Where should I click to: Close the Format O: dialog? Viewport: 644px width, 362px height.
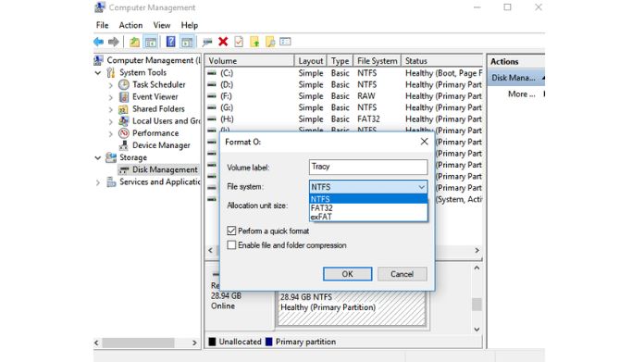[x=425, y=142]
